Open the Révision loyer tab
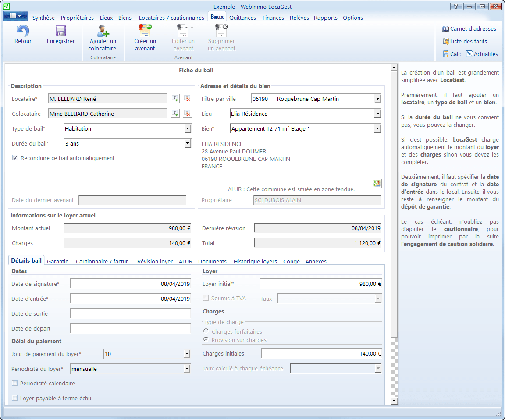Screen dimensions: 505x420 pos(155,262)
